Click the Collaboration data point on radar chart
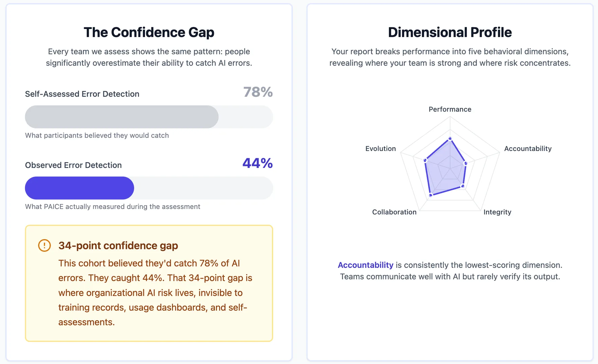The image size is (598, 364). [431, 195]
